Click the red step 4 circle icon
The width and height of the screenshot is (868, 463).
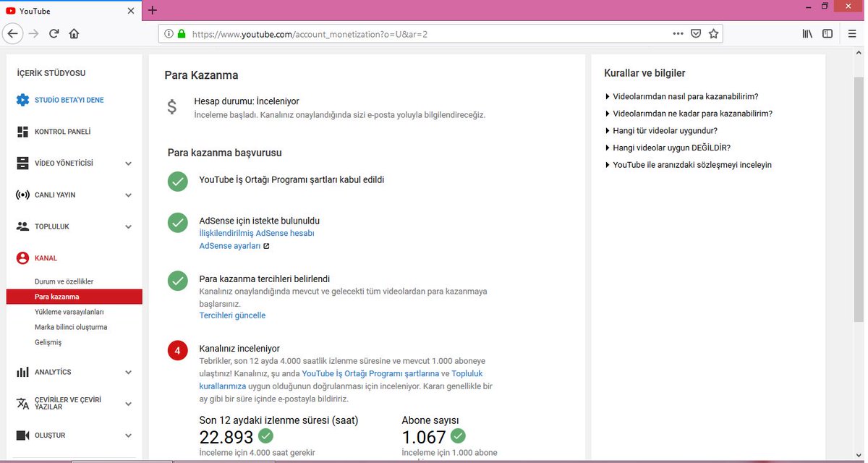(178, 351)
